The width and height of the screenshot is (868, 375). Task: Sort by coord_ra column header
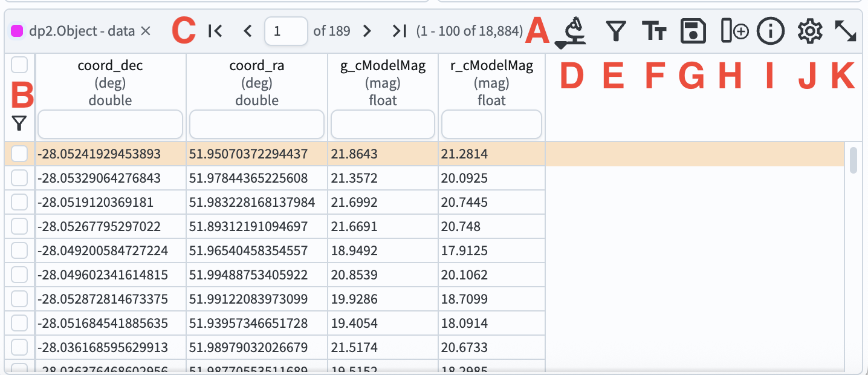(x=257, y=65)
